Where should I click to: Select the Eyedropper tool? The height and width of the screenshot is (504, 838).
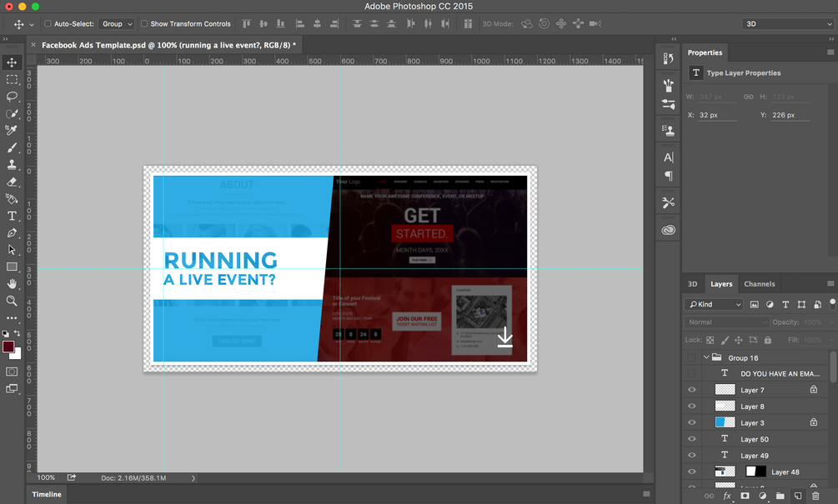click(x=12, y=130)
